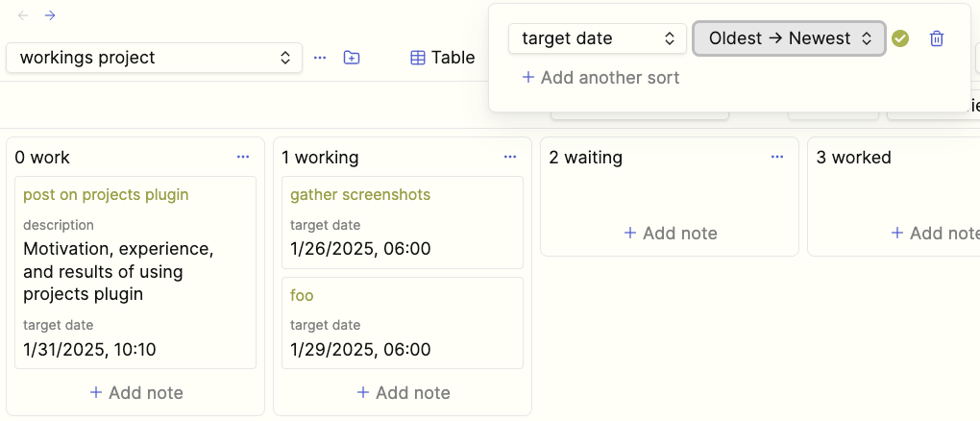Screen dimensions: 980x421
Task: Click the add new project folder icon
Action: [352, 58]
